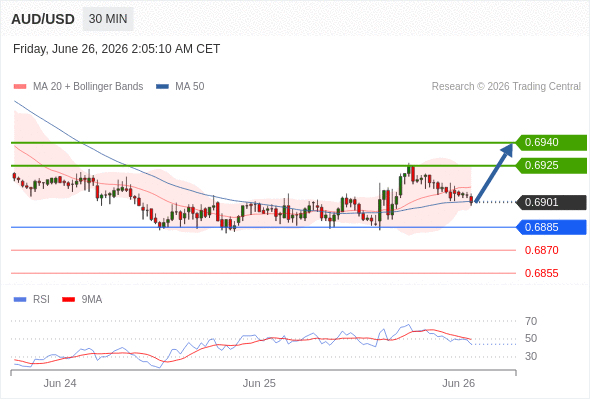
Task: Click the 9MA red legend swatch
Action: pyautogui.click(x=68, y=300)
